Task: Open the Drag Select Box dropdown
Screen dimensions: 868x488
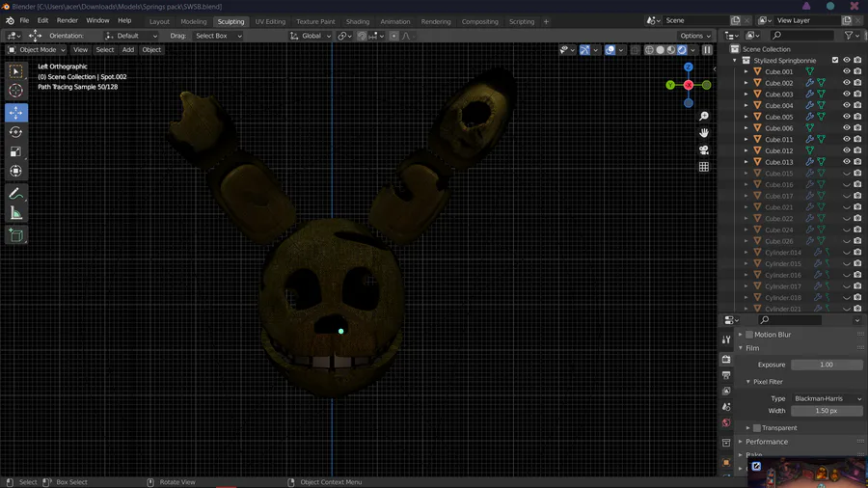Action: (218, 36)
